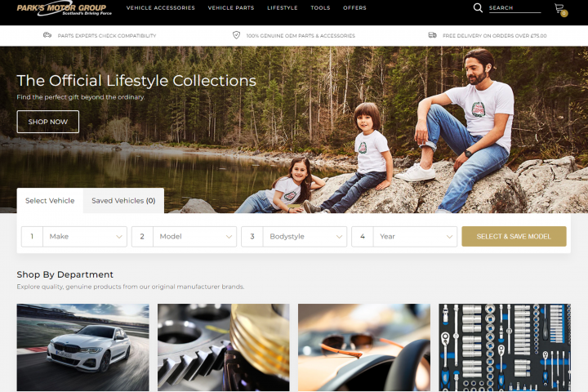Click the shield icon beside Genuine OEM Parts
The height and width of the screenshot is (392, 588).
click(x=236, y=35)
